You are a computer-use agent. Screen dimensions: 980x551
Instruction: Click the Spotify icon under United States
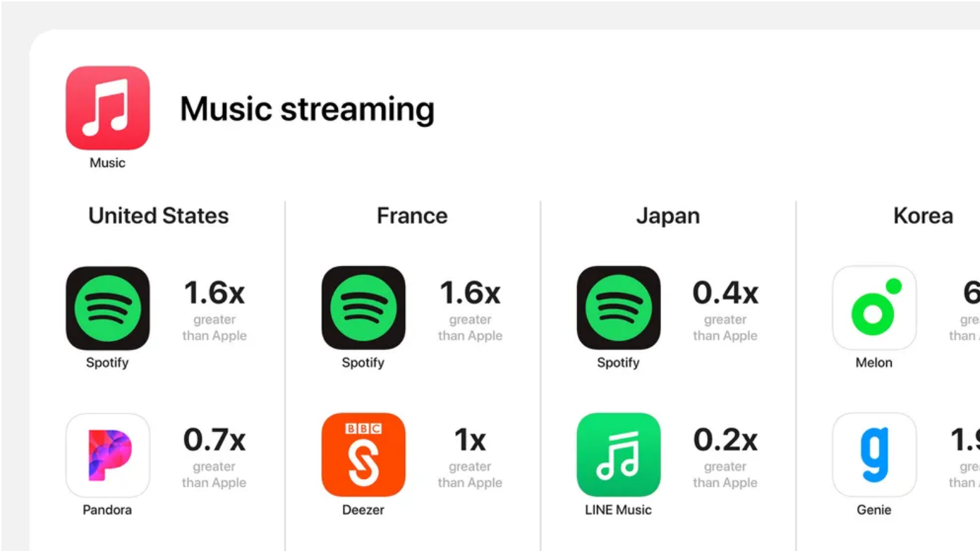point(108,308)
